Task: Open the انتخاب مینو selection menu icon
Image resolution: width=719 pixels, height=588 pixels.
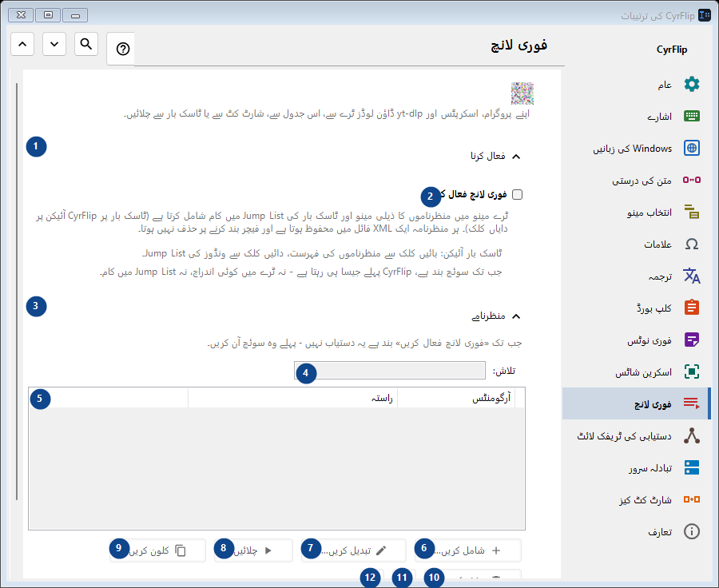Action: coord(692,212)
